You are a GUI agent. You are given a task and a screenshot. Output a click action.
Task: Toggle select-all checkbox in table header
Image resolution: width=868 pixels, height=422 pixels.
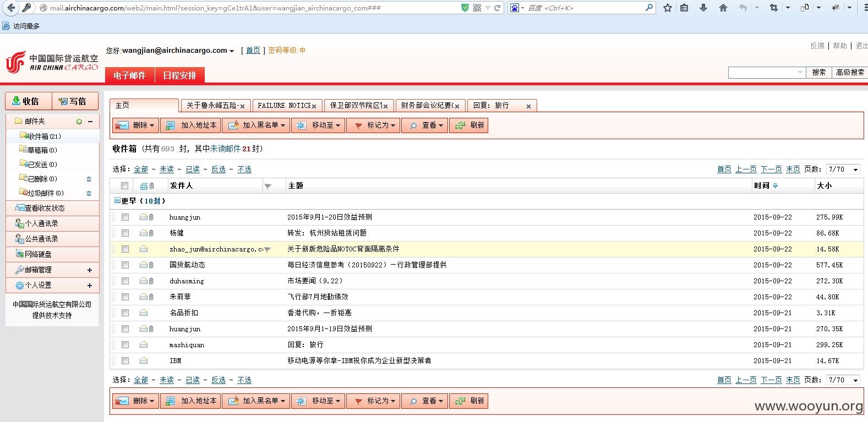pyautogui.click(x=125, y=186)
